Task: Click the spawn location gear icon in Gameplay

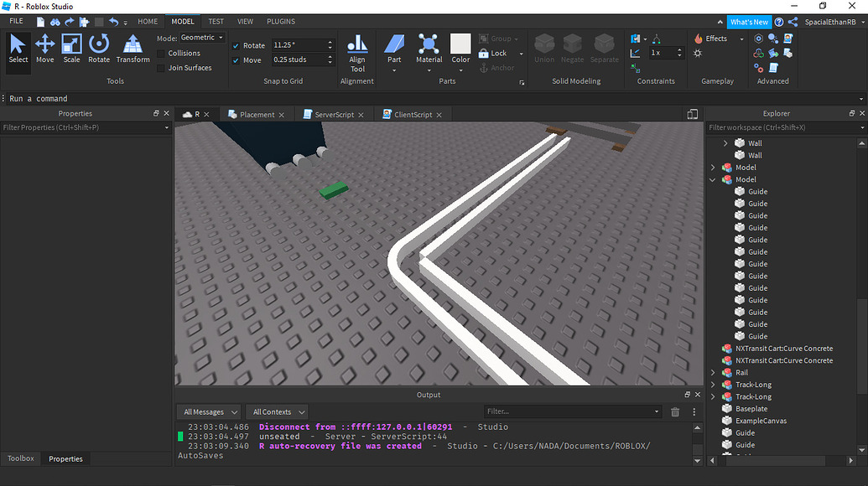Action: [x=698, y=53]
